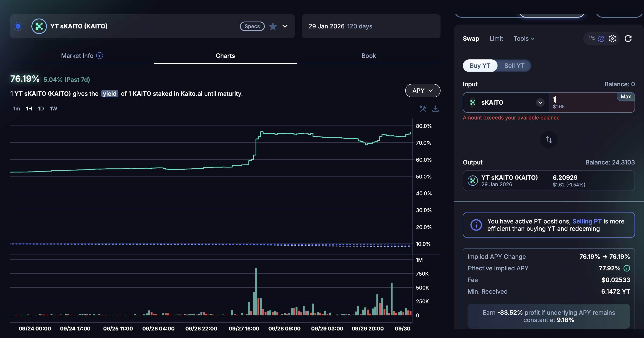Click the favorite star icon
644x338 pixels.
pyautogui.click(x=273, y=26)
